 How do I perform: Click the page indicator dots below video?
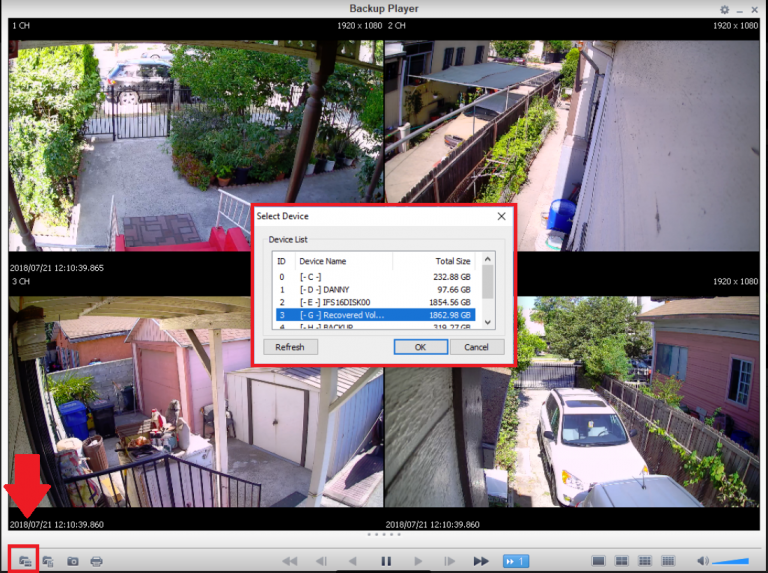[x=384, y=534]
